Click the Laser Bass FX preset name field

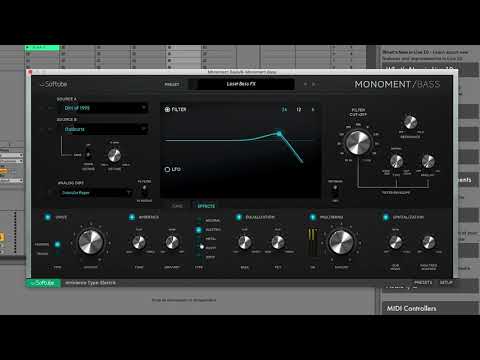click(241, 84)
